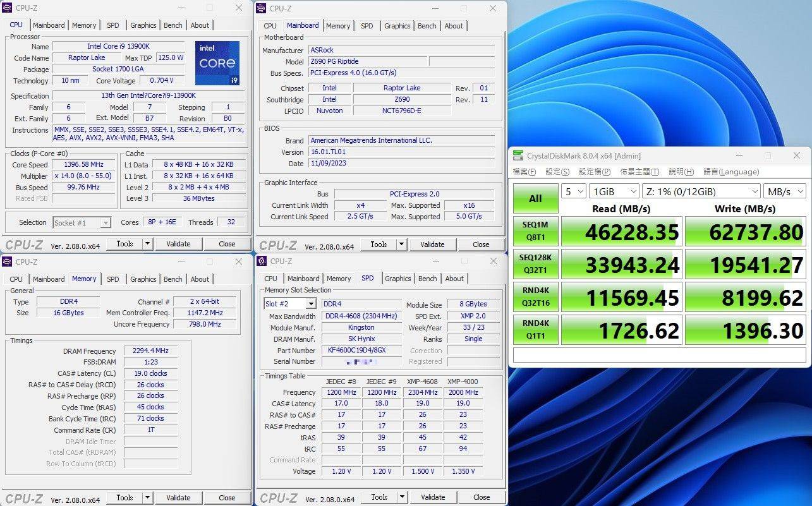Run SEQ1M Q8T1 test
This screenshot has height=506, width=812.
(x=535, y=232)
